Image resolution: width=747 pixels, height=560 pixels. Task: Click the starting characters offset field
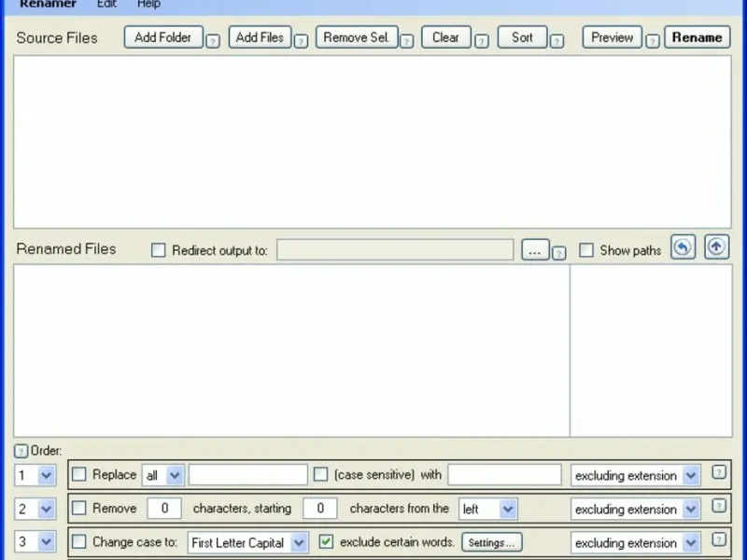coord(320,508)
